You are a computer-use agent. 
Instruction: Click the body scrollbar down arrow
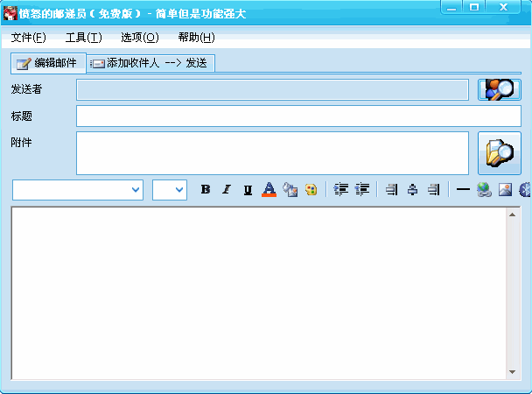[x=513, y=372]
